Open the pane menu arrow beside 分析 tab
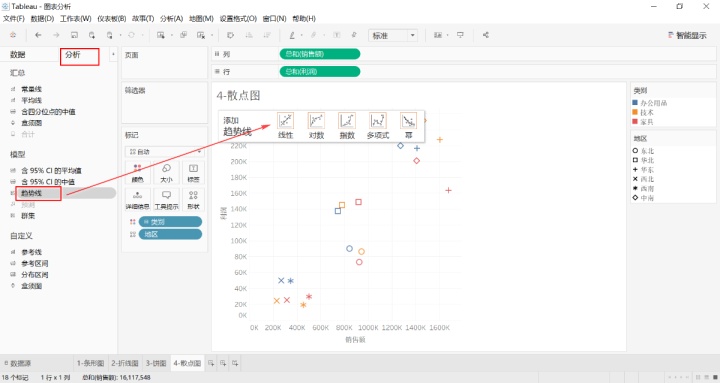This screenshot has width=720, height=383. tap(113, 55)
